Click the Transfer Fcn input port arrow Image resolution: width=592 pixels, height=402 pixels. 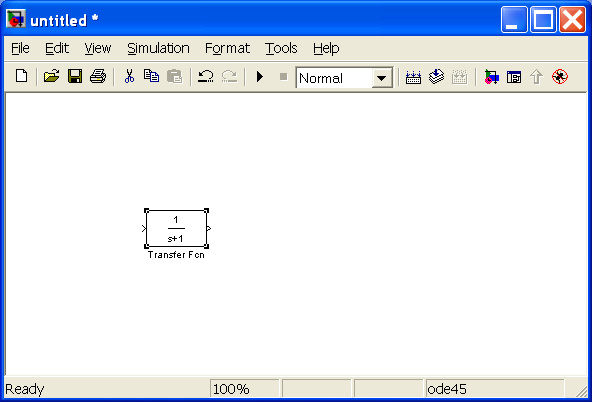pos(144,228)
